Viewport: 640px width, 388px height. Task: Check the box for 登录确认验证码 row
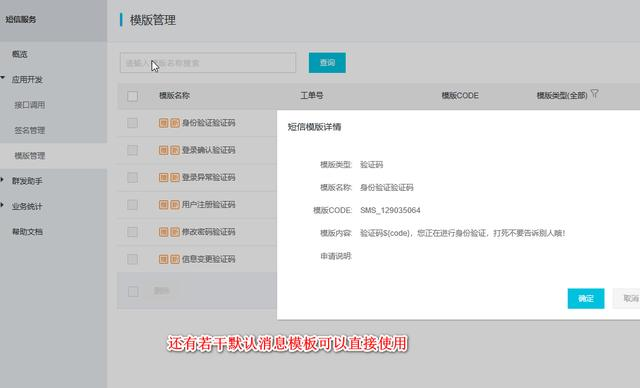[x=132, y=150]
